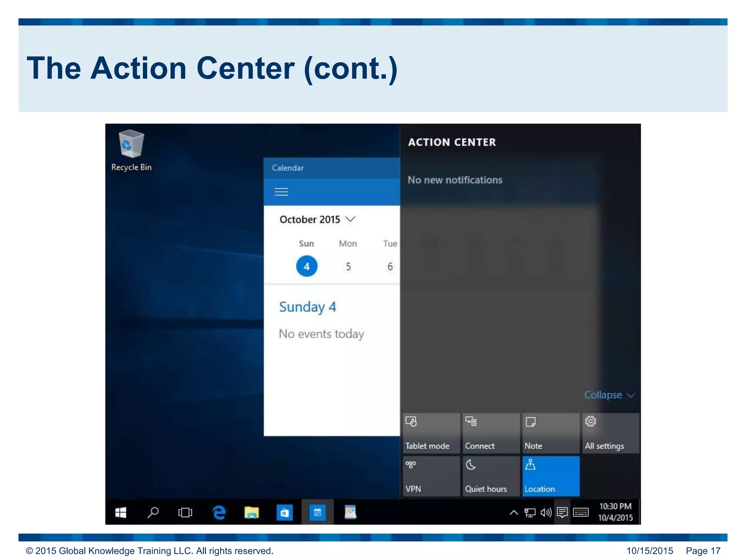Enable Quiet hours tile
Viewport: 747px width, 560px height.
coord(491,476)
